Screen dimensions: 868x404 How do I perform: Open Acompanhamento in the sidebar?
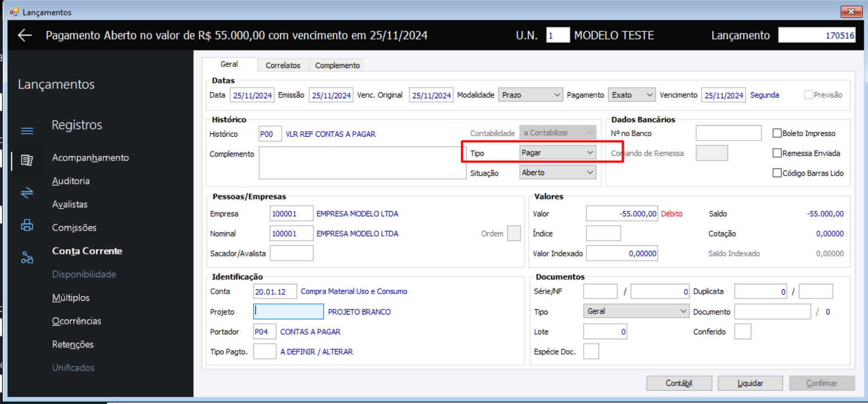[x=91, y=158]
